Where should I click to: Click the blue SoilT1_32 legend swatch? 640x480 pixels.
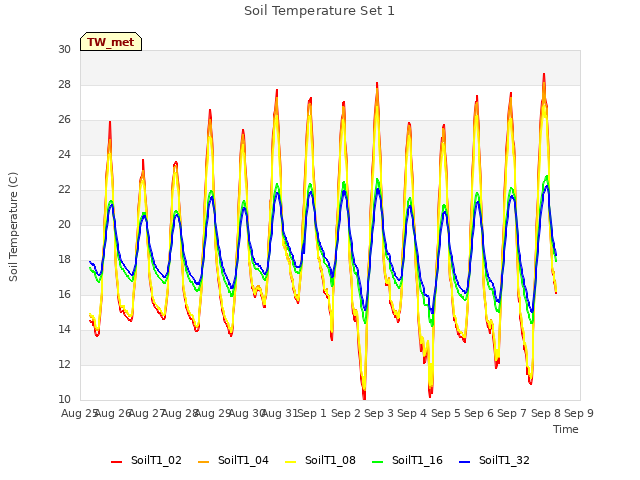[464, 462]
